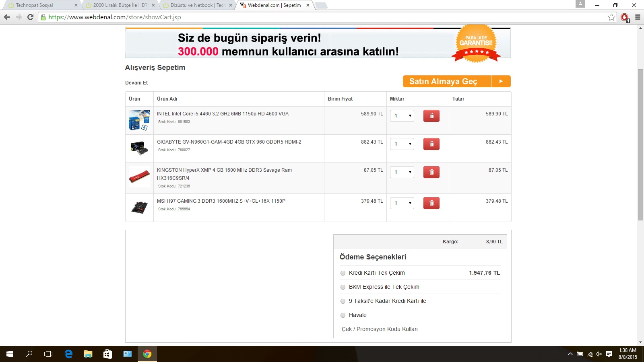Open the Windows Start menu
This screenshot has height=362, width=644.
[10, 354]
